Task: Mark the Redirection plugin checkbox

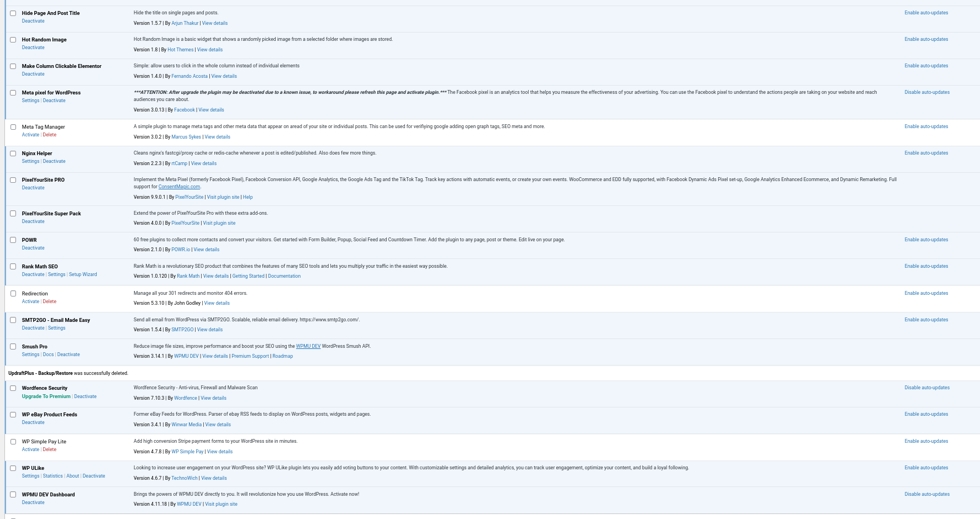Action: click(x=13, y=294)
